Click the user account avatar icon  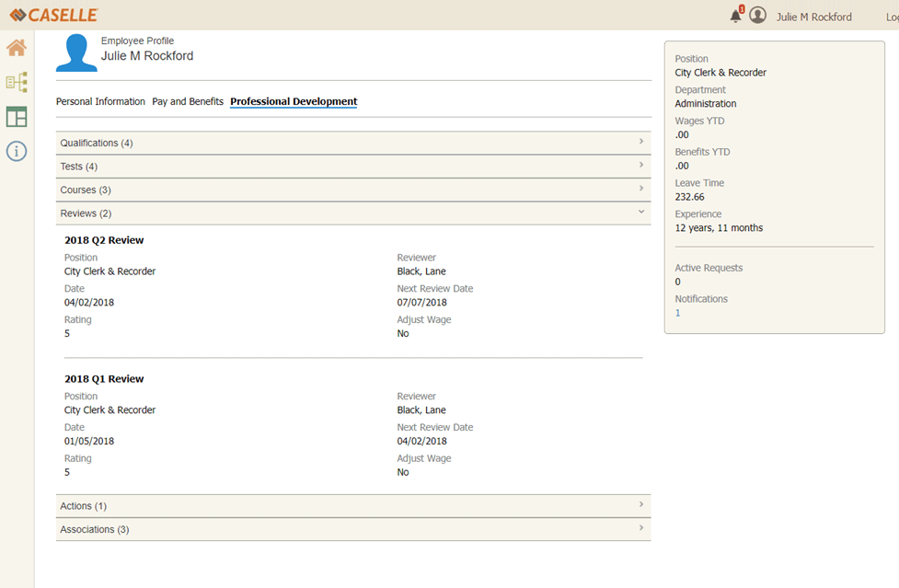tap(757, 16)
